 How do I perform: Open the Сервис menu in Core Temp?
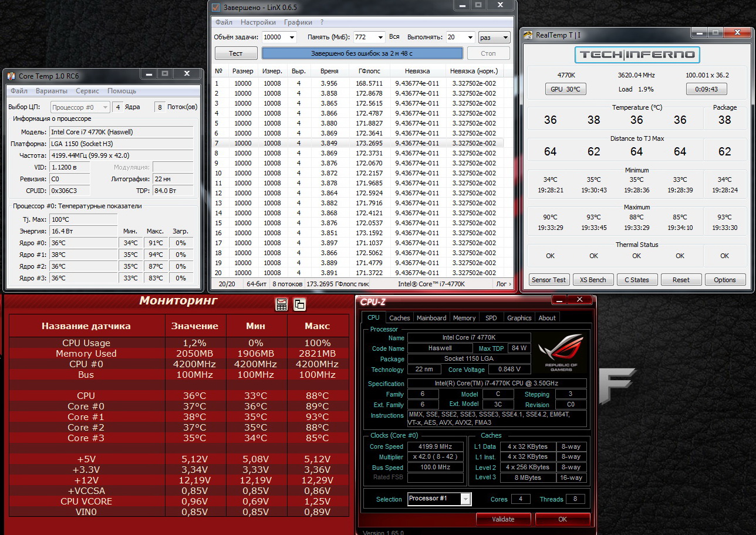[x=87, y=91]
